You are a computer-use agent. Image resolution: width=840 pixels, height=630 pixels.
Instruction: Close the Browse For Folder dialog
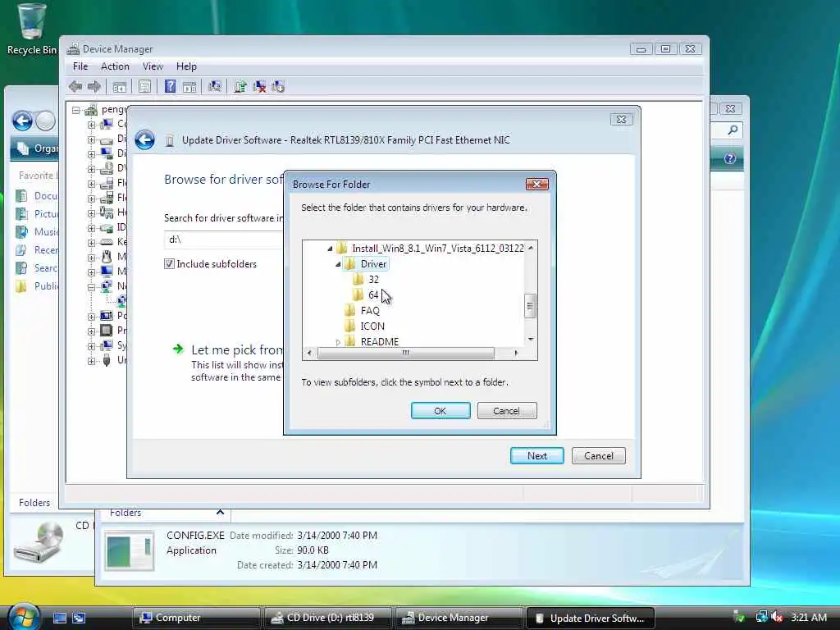coord(536,185)
